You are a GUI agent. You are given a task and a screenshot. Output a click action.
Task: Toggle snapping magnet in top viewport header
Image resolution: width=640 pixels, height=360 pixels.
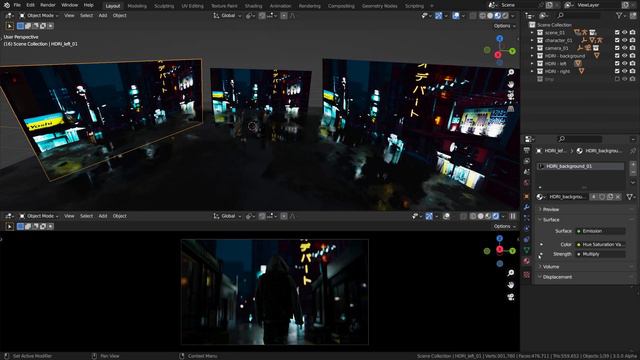[262, 16]
